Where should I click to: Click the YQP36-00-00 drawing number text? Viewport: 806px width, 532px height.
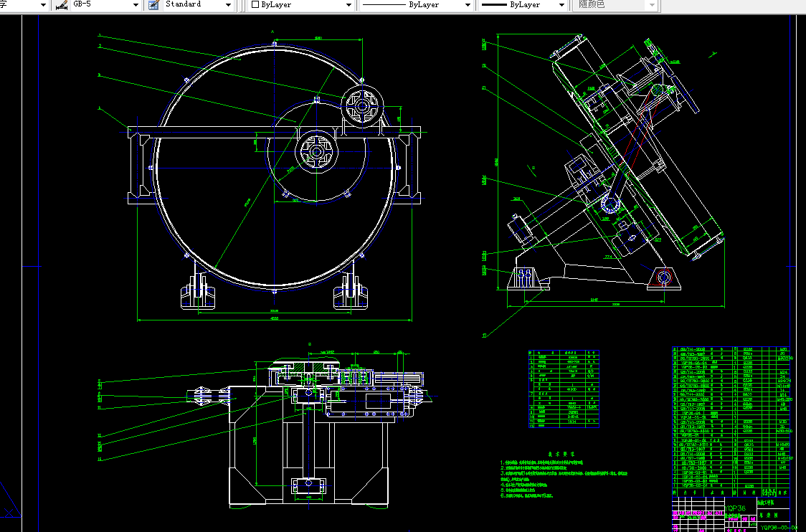pos(779,528)
